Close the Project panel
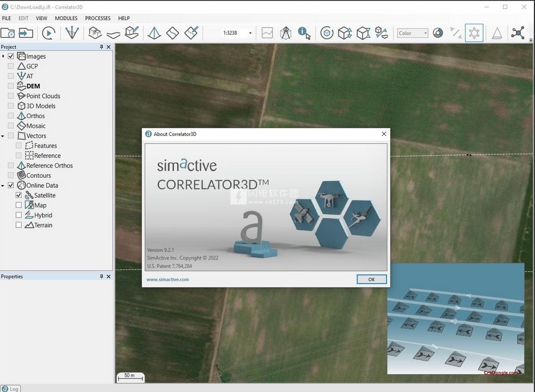This screenshot has height=392, width=535. (x=108, y=47)
